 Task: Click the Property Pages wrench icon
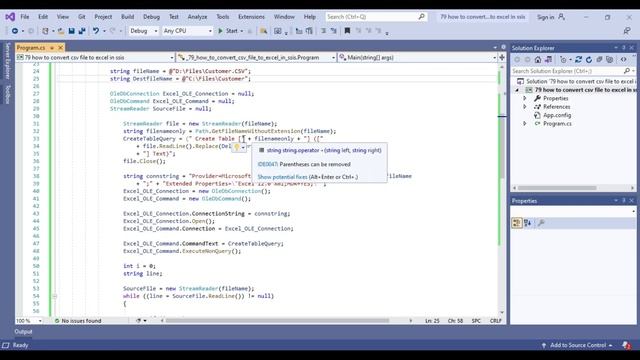(541, 223)
